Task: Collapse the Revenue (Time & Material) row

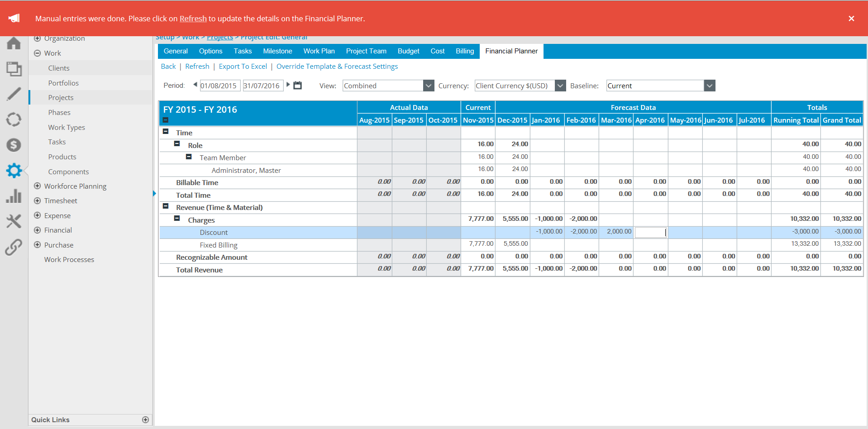Action: [x=166, y=206]
